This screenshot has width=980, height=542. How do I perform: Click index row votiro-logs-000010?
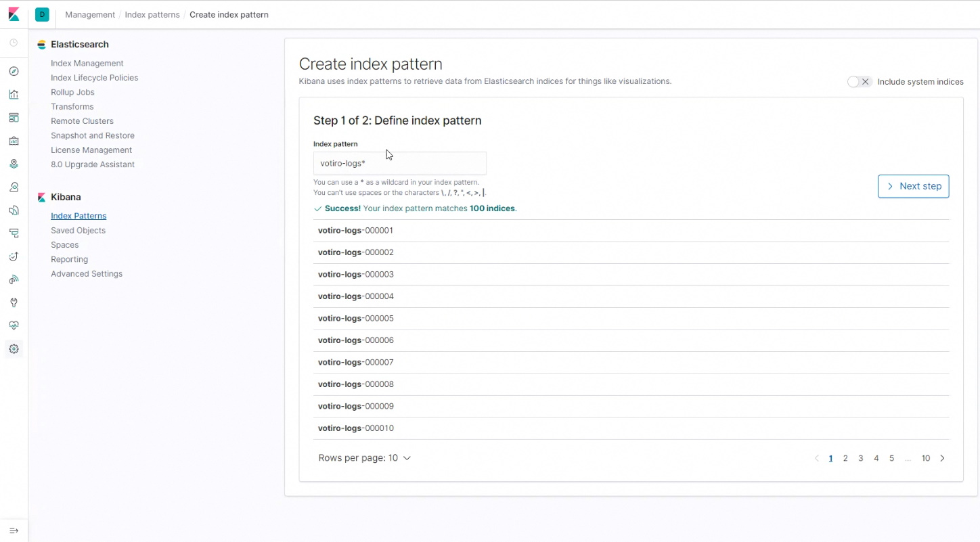pyautogui.click(x=631, y=428)
